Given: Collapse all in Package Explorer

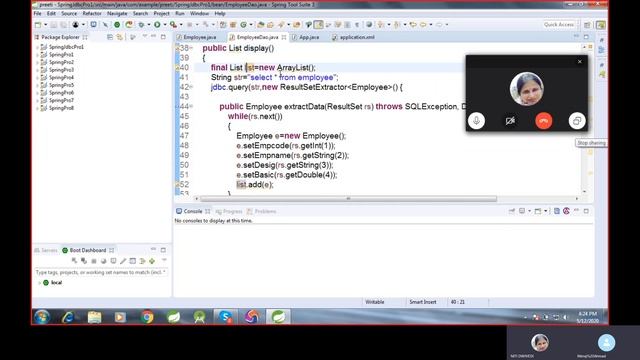Looking at the screenshot, I should tap(110, 37).
